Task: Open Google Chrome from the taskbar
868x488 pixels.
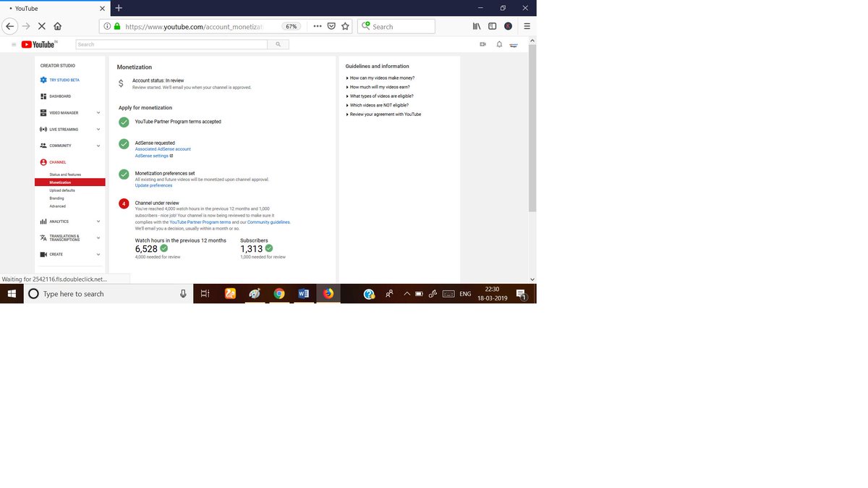Action: pyautogui.click(x=279, y=293)
